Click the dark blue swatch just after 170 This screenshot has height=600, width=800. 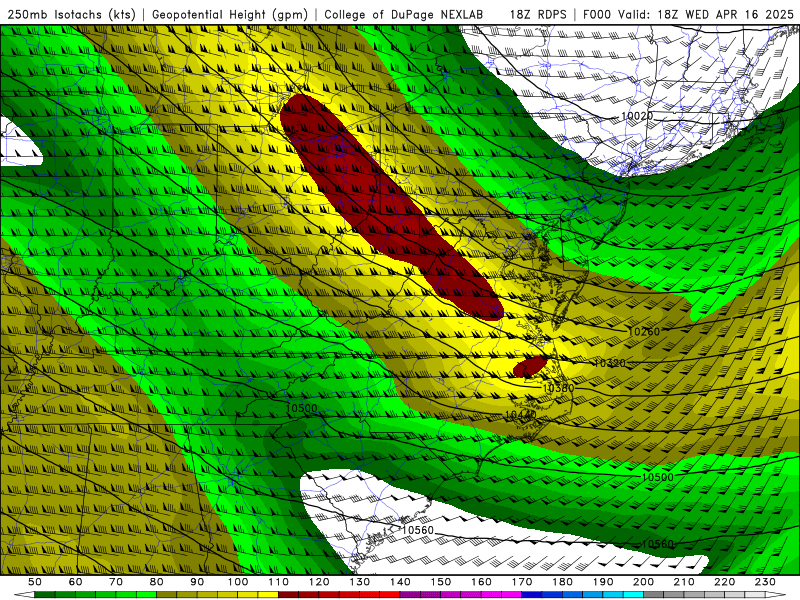(532, 595)
